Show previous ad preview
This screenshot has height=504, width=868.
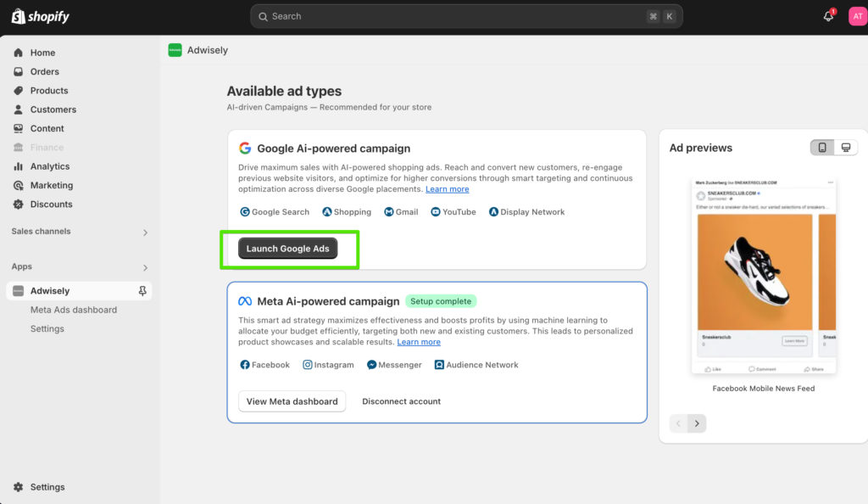click(678, 423)
